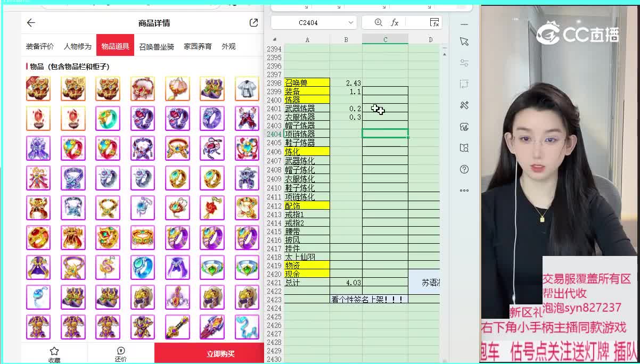Open the book search icon in sidebar
Screen dimensions: 640x364
click(464, 148)
